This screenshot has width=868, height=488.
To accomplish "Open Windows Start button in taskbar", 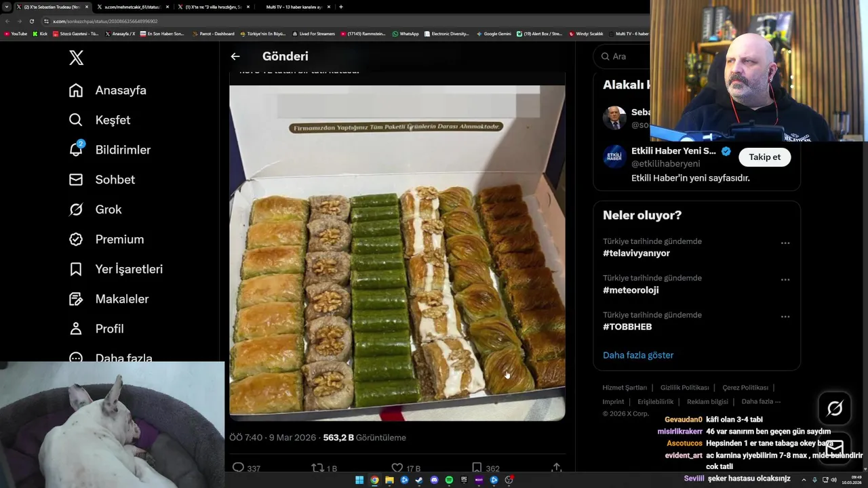I will pyautogui.click(x=359, y=480).
